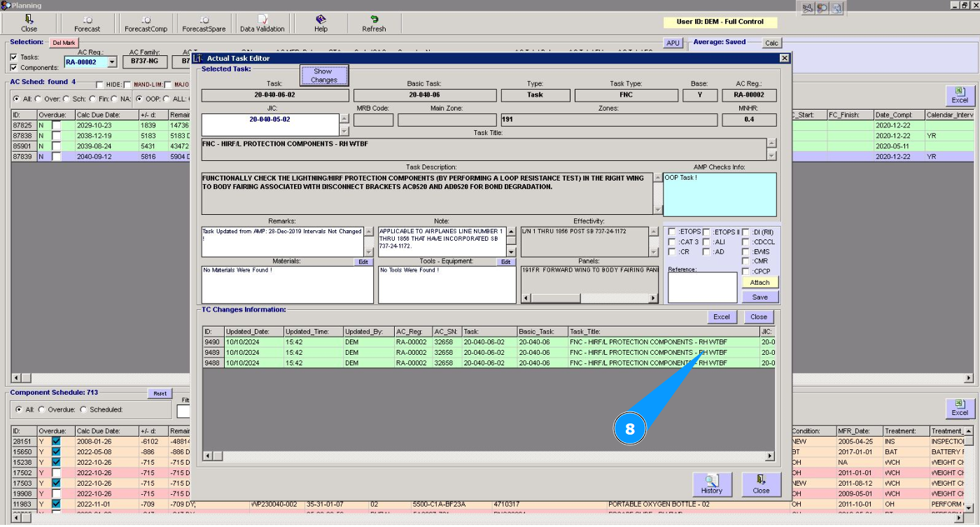Launch Data Validation tool
Viewport: 980px width, 527px height.
click(x=262, y=24)
